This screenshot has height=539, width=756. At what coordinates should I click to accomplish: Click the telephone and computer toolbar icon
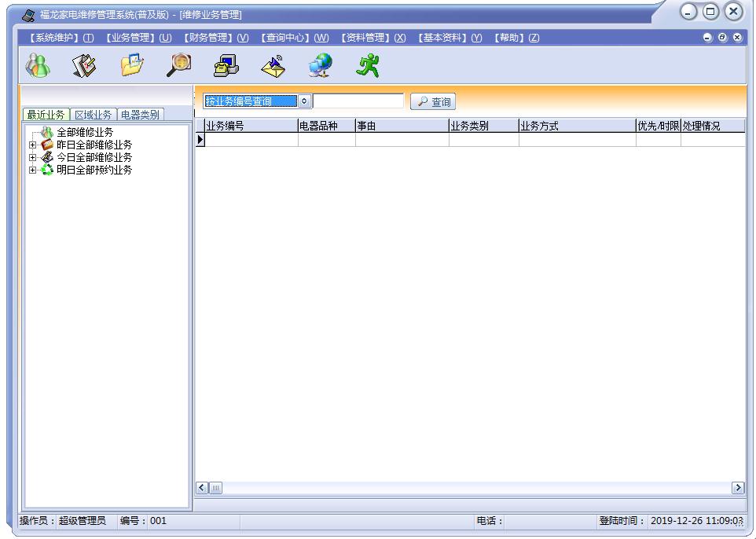tap(226, 65)
